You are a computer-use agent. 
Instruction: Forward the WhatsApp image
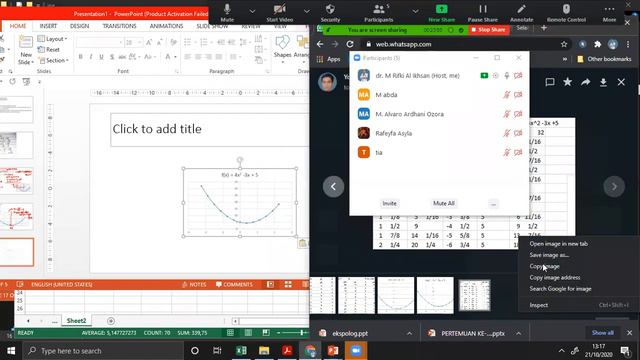tap(585, 82)
